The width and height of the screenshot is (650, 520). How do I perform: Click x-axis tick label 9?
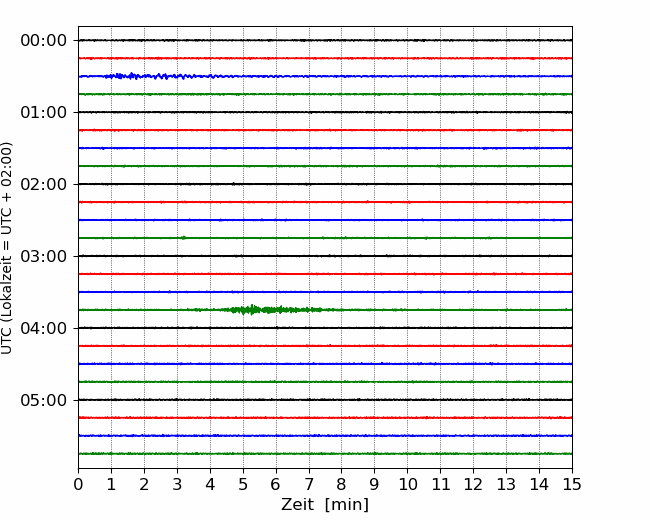[375, 484]
